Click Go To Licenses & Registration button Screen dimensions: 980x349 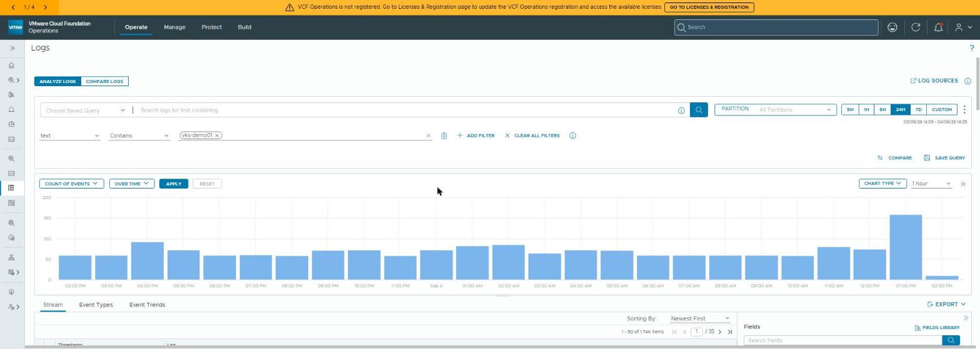709,7
